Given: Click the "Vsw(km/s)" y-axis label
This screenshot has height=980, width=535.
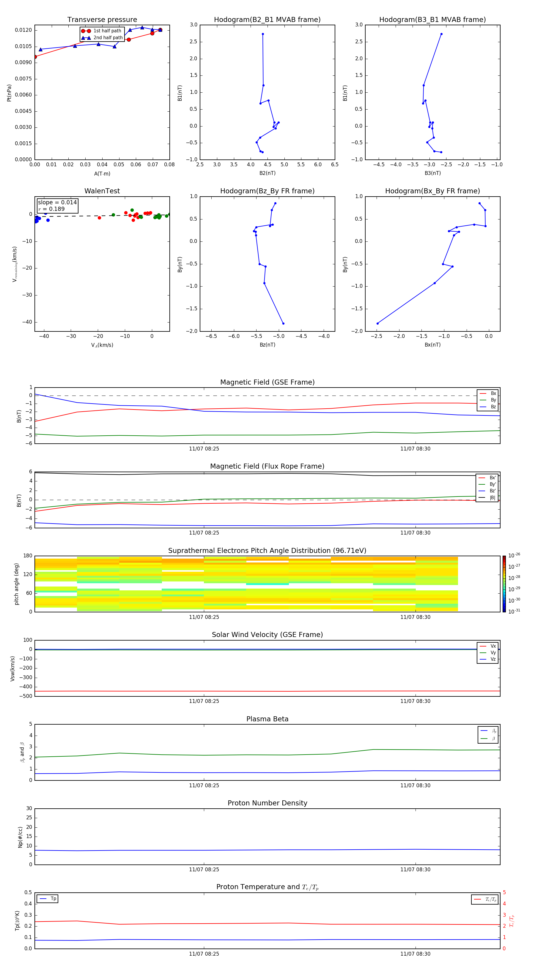Looking at the screenshot, I should pyautogui.click(x=12, y=668).
